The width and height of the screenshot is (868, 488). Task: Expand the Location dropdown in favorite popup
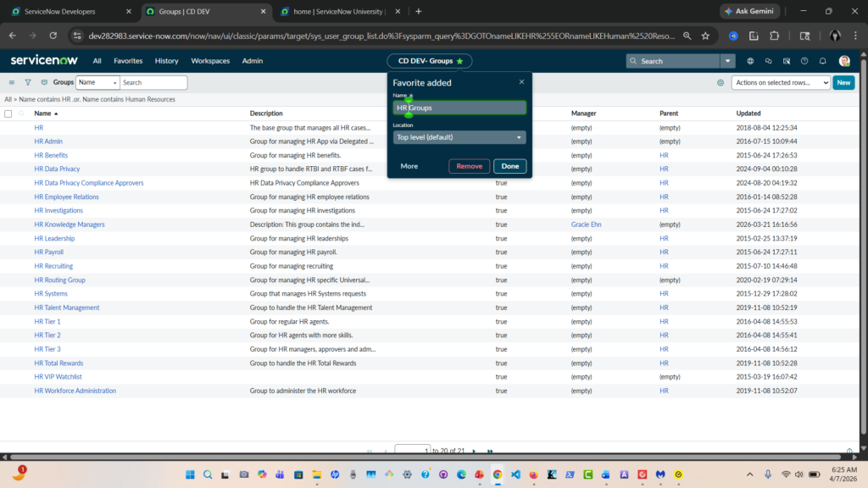(459, 137)
